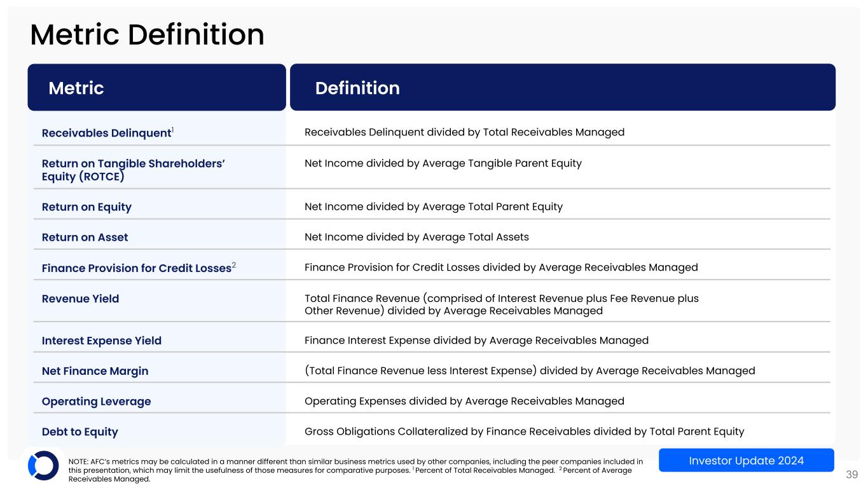
Task: Click the Revenue Yield metric label
Action: coord(80,299)
